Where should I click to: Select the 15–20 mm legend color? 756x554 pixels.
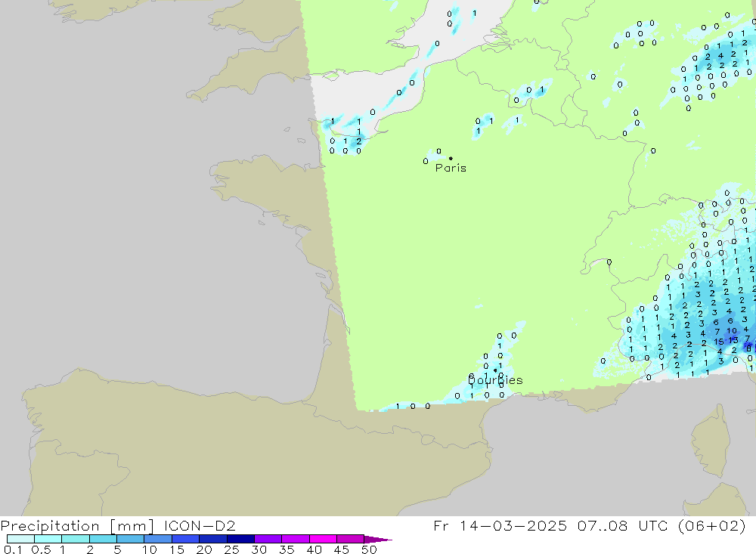[x=186, y=539]
